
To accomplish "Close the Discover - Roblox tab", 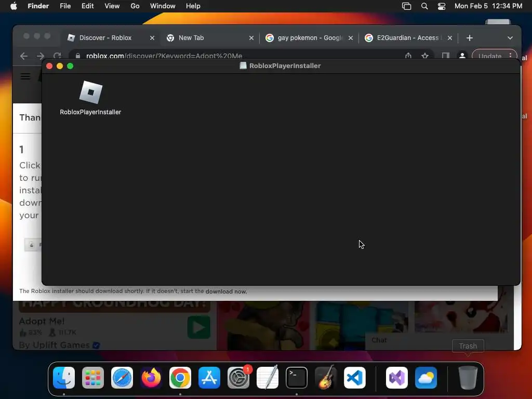I will click(x=152, y=38).
